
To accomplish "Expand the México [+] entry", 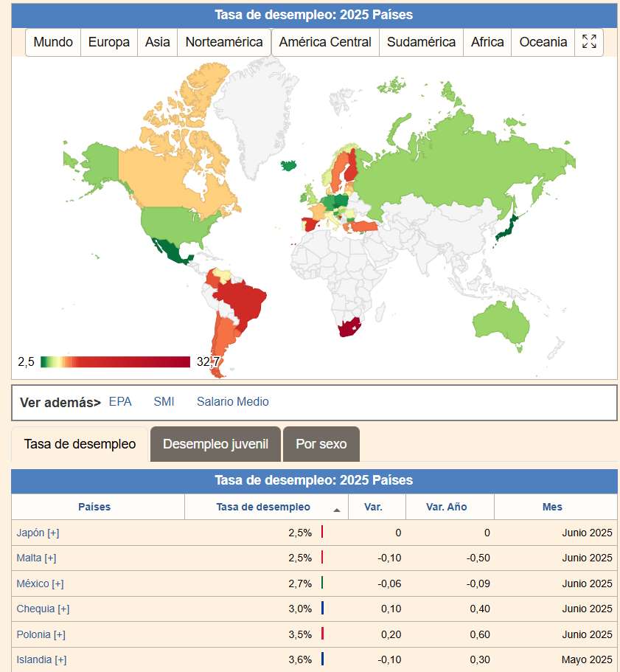I will (x=40, y=583).
